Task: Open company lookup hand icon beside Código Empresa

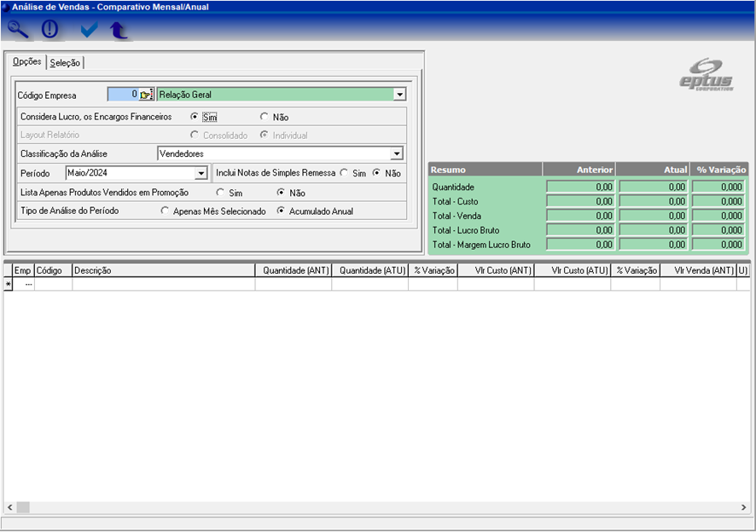Action: point(146,95)
